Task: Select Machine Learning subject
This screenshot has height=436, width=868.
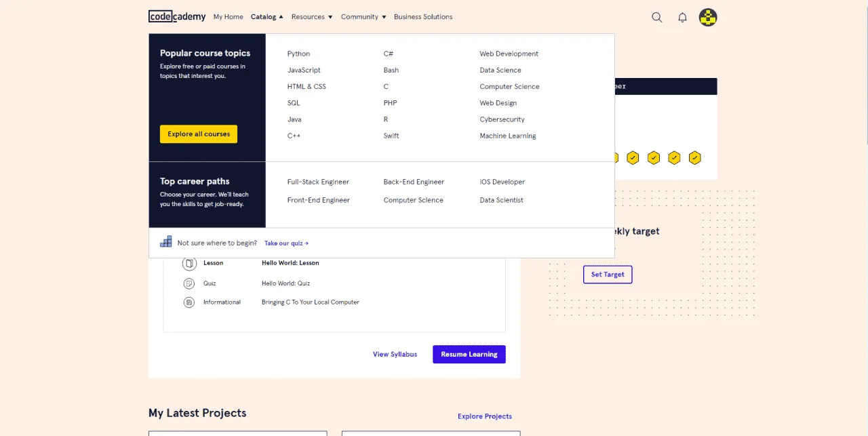Action: [508, 136]
